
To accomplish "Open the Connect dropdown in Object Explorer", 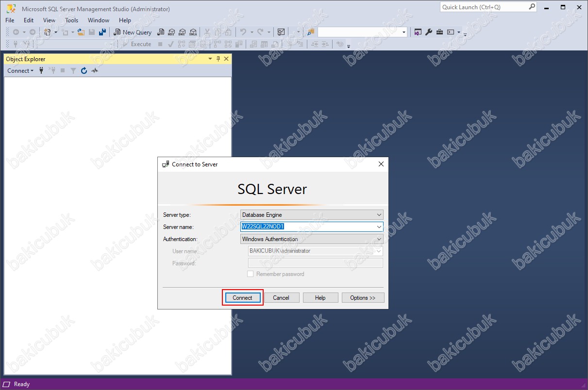I will click(x=20, y=71).
